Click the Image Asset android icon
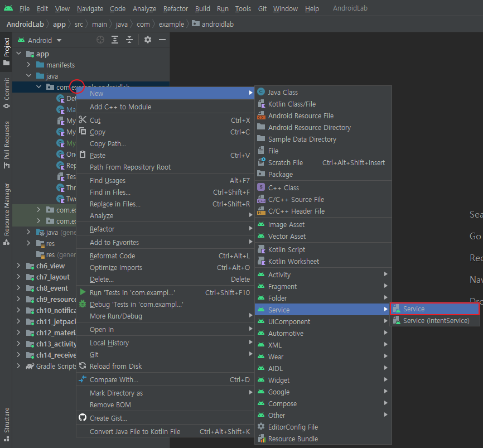This screenshot has height=448, width=483. pos(261,224)
